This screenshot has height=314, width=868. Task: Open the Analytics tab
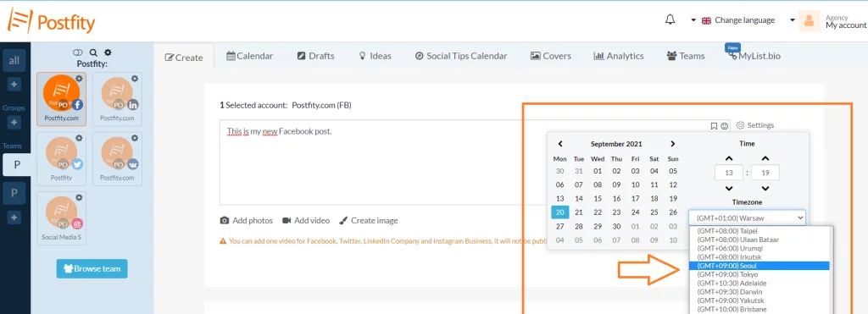coord(618,56)
